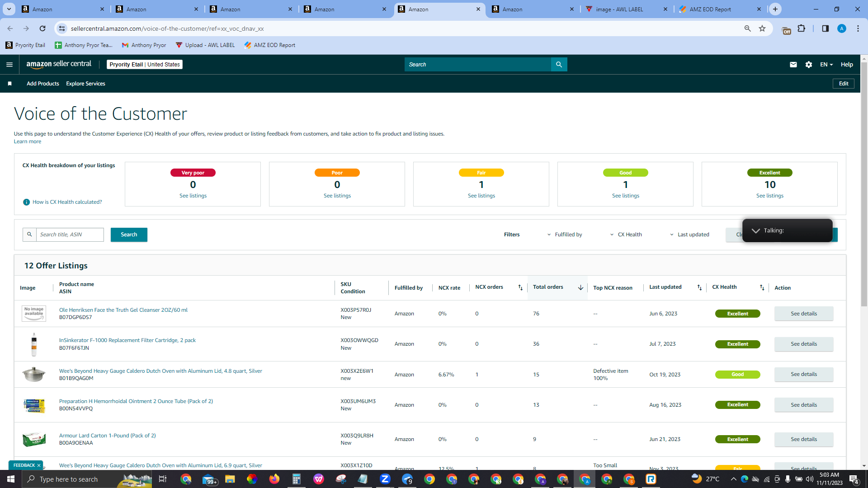Viewport: 868px width, 488px height.
Task: Open the Explore Services menu item
Action: click(85, 84)
